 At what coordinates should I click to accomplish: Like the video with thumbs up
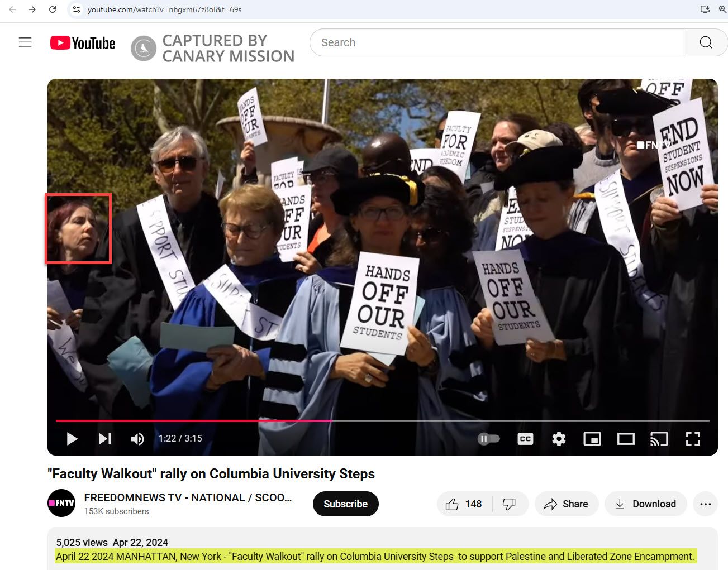[464, 504]
